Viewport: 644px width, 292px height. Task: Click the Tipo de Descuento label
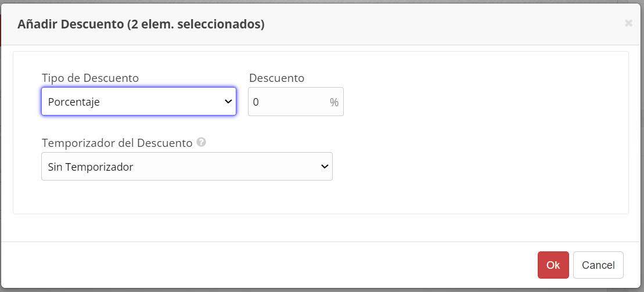[91, 78]
